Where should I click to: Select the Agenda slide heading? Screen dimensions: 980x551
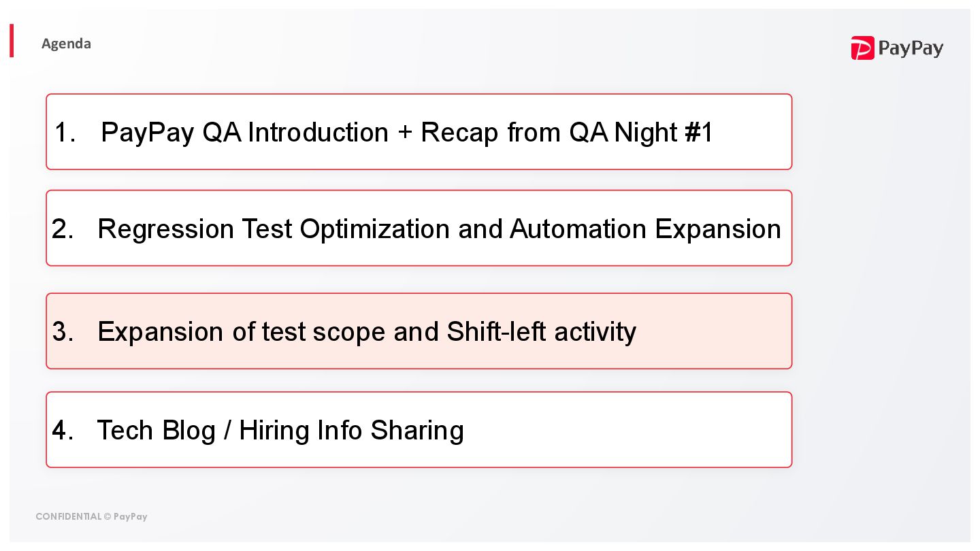coord(66,44)
